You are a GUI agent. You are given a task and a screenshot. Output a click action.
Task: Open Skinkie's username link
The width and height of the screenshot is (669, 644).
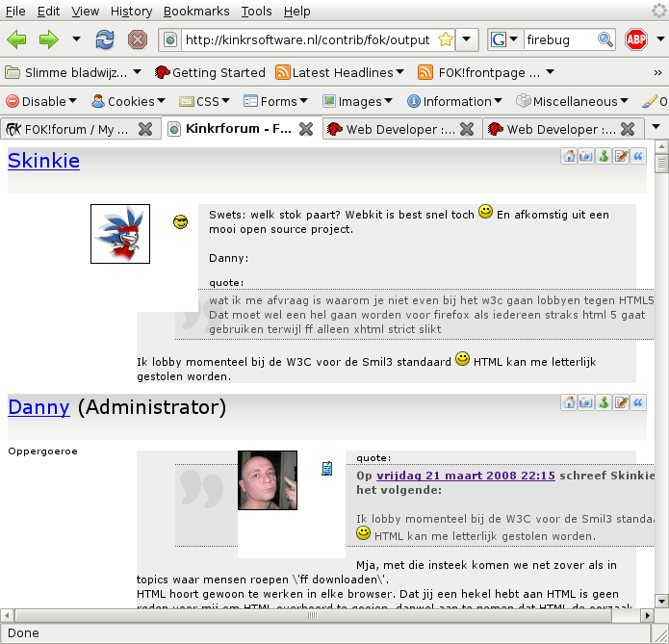[x=43, y=161]
